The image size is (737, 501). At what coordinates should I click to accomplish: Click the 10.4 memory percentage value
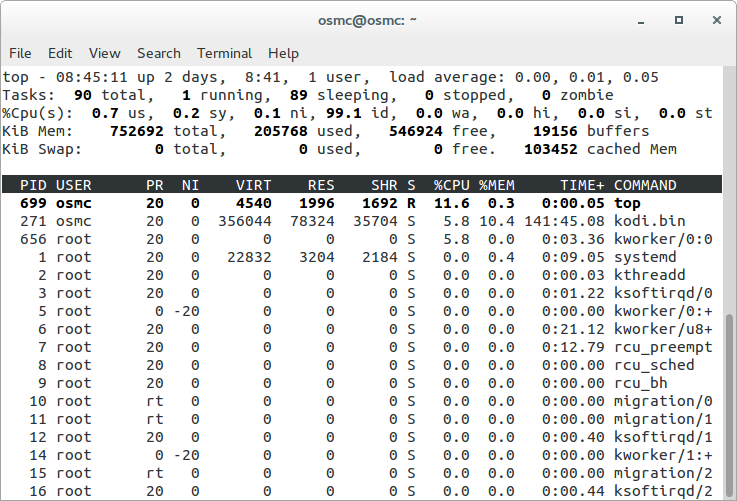pos(497,221)
